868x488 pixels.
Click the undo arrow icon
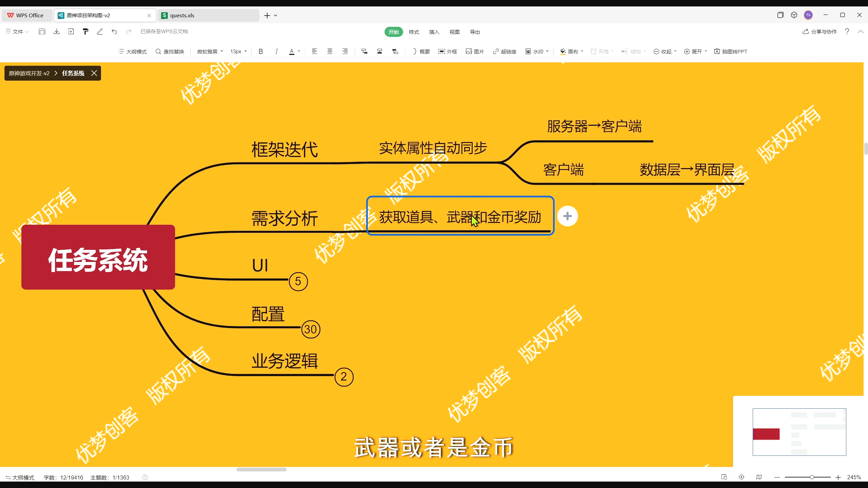tap(114, 32)
